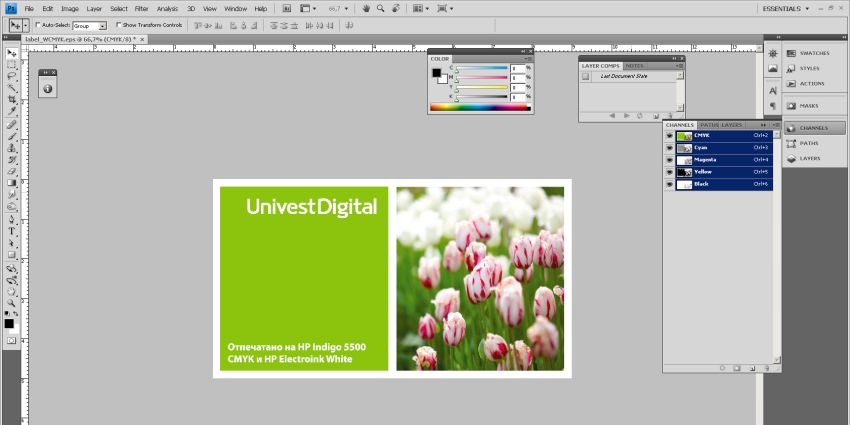Click the Cyan slider in Color panel
Viewport: 850px width, 425px height.
481,68
